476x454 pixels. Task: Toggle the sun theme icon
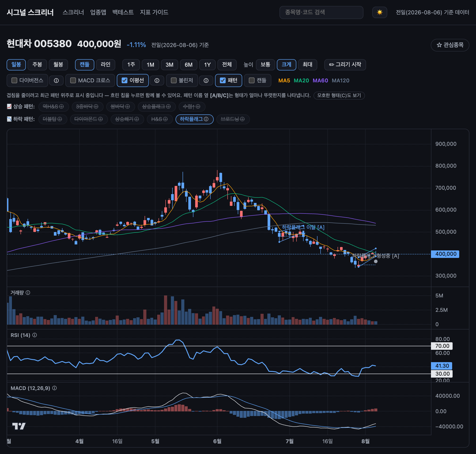click(380, 12)
